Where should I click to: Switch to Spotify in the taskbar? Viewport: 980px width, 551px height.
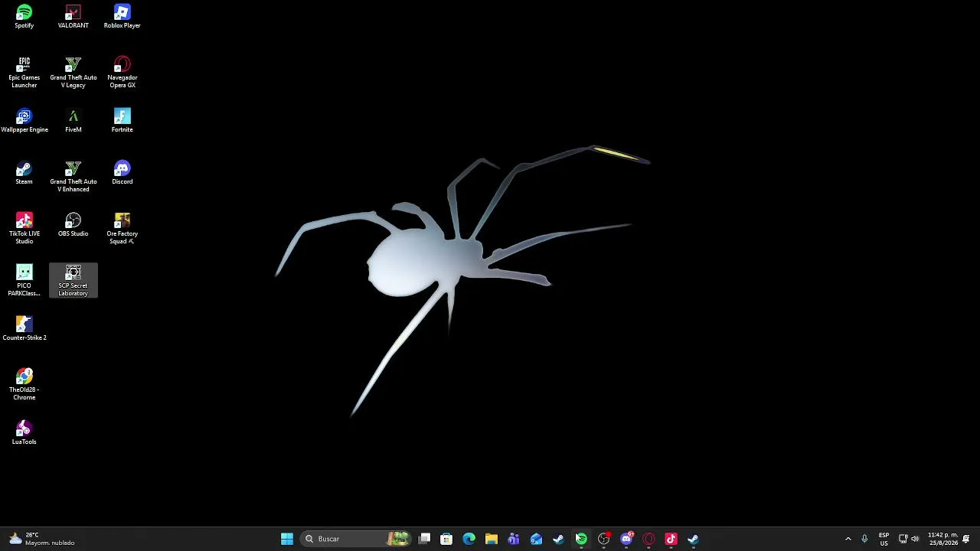581,539
